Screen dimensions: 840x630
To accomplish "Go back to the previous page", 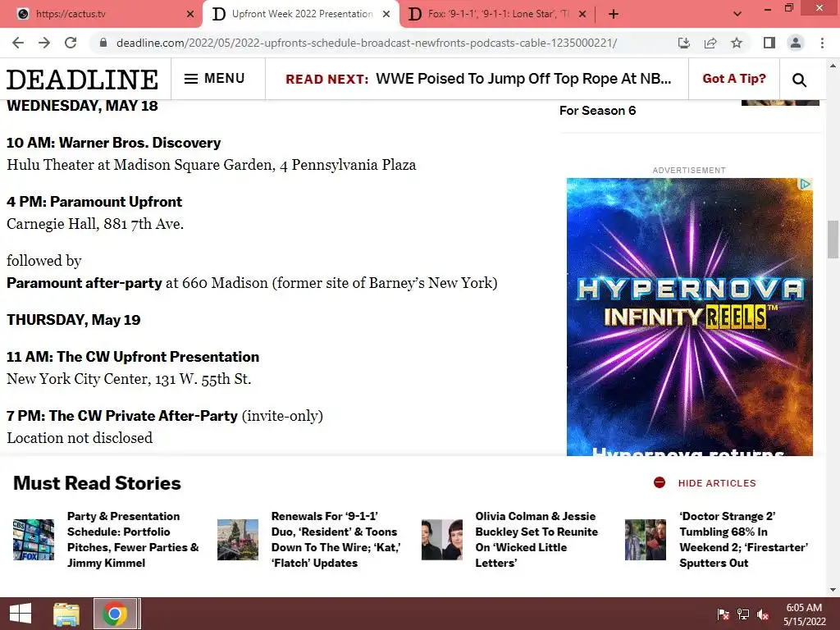I will click(18, 43).
